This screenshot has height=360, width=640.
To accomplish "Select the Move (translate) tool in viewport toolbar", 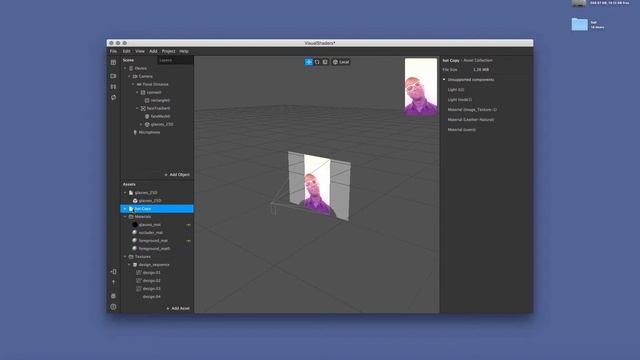I will tap(309, 62).
